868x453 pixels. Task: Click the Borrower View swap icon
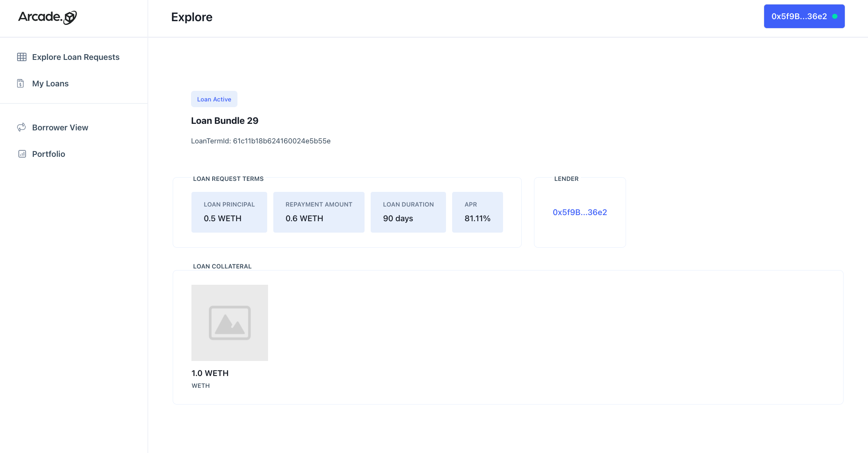[x=21, y=128]
